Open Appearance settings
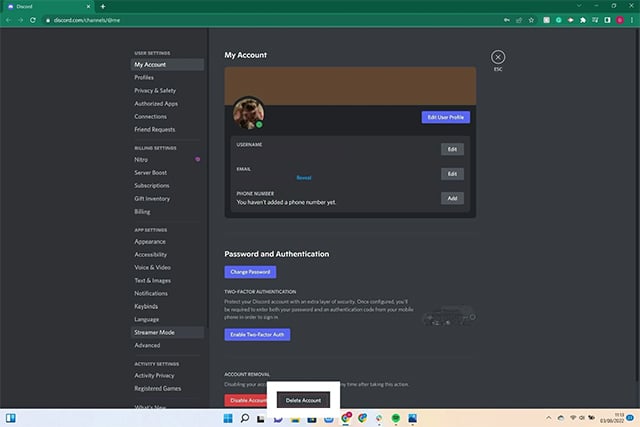This screenshot has width=640, height=427. coord(150,241)
